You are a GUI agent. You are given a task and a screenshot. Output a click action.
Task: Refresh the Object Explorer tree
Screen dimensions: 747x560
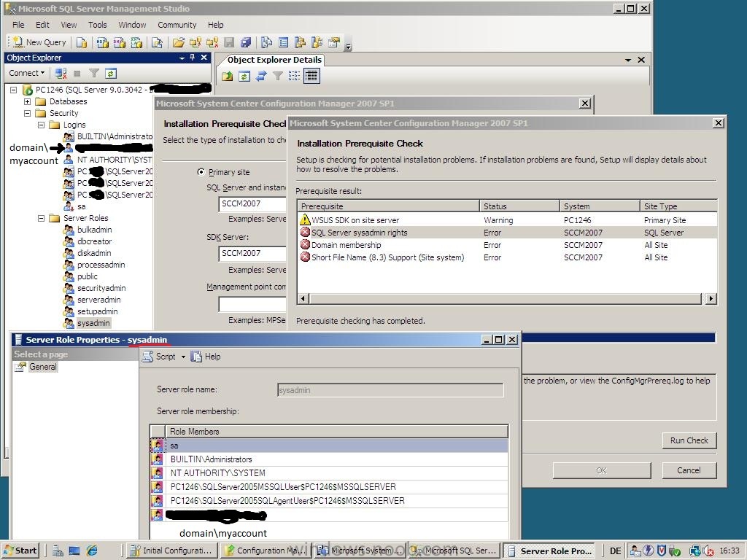pos(111,74)
